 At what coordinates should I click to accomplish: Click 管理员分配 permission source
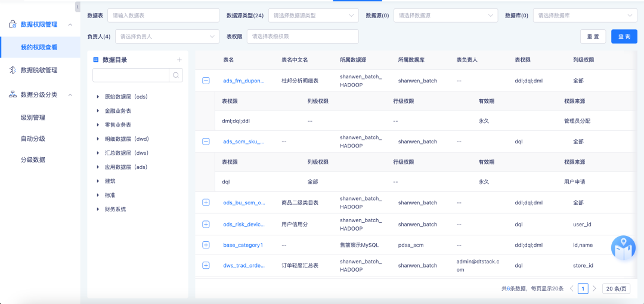577,121
